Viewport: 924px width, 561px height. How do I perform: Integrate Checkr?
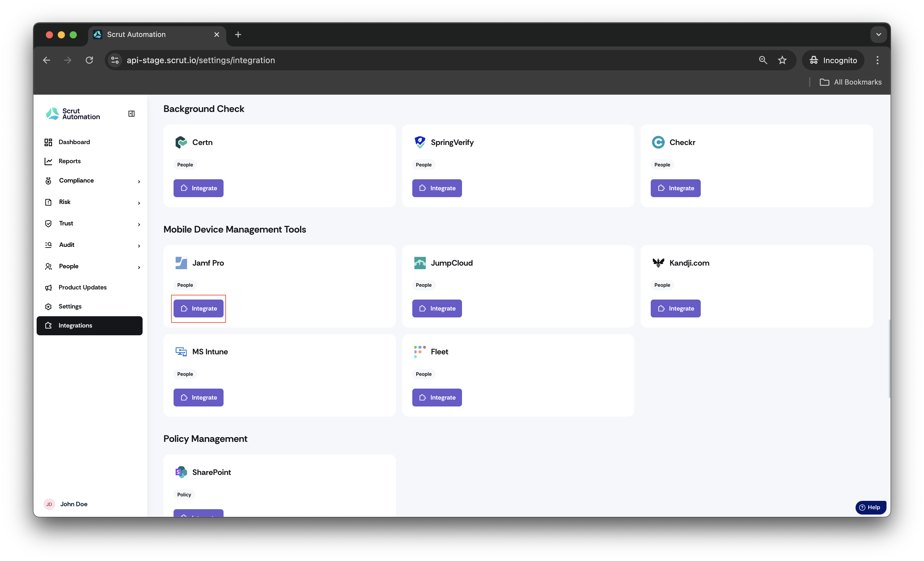tap(675, 188)
